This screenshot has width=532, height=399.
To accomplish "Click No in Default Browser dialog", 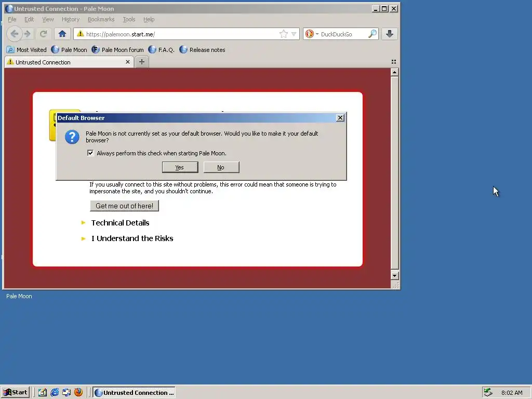I will coord(221,167).
